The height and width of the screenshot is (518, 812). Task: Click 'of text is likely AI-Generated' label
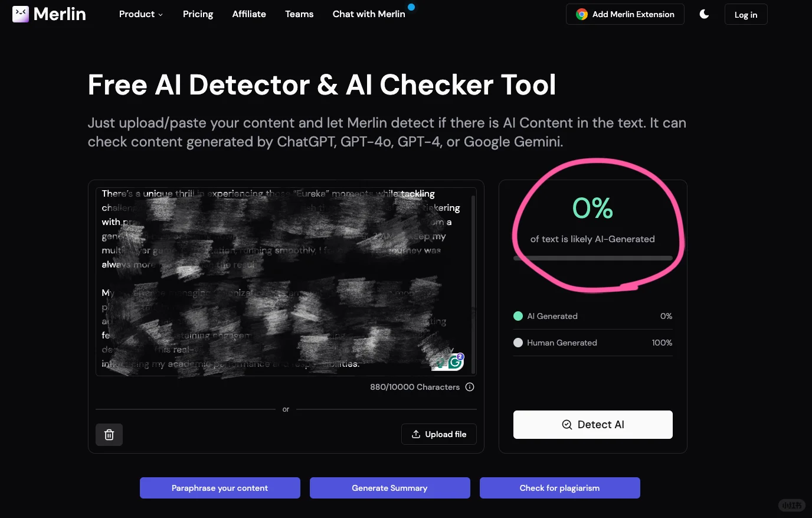click(592, 239)
